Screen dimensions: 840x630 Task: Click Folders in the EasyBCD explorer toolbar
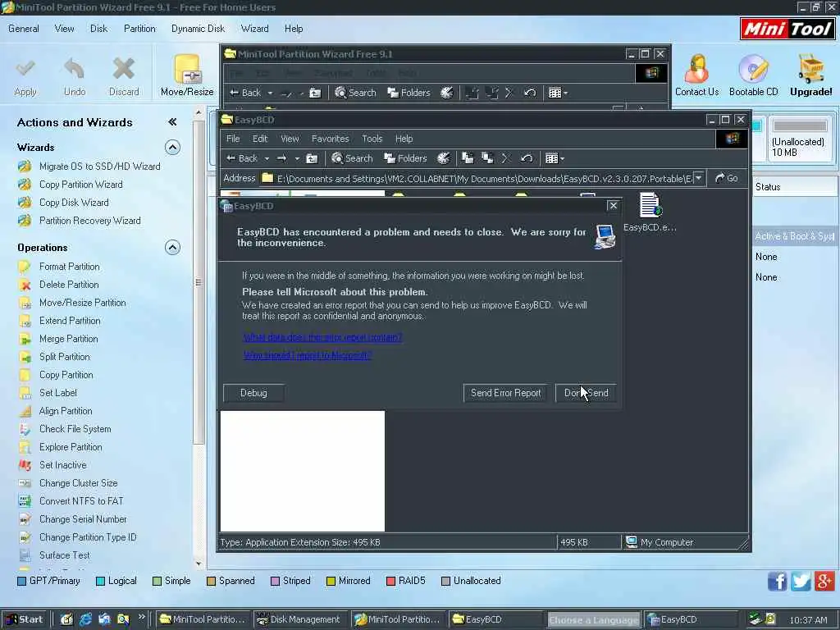(x=405, y=158)
